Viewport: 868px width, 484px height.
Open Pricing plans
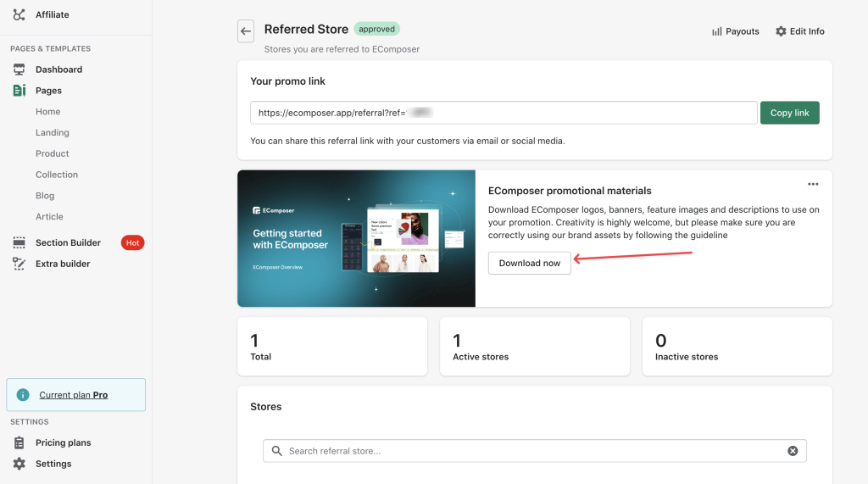tap(63, 442)
